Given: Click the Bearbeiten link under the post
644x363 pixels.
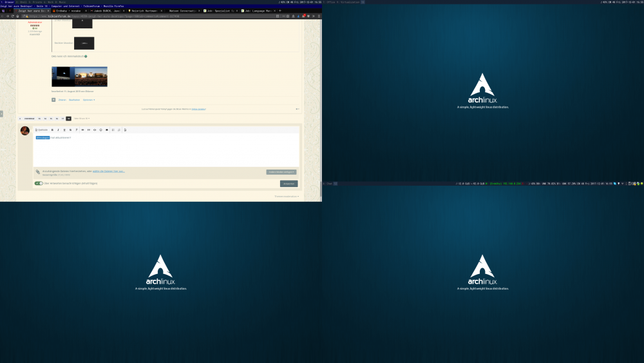Looking at the screenshot, I should pos(74,100).
